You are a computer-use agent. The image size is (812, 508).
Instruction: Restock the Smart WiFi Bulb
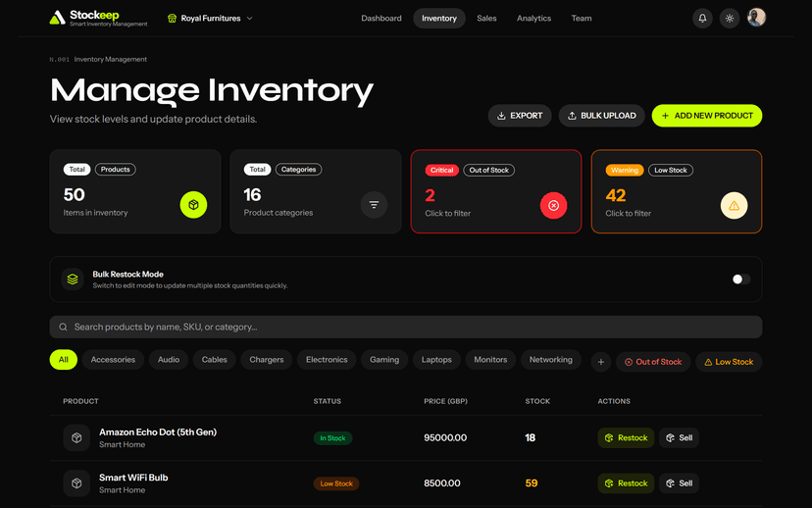(x=626, y=483)
